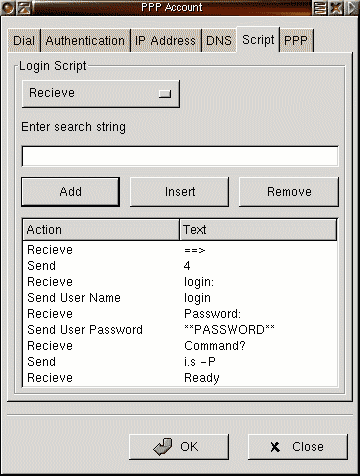The image size is (360, 476).
Task: Open the Authentication tab
Action: pos(85,41)
